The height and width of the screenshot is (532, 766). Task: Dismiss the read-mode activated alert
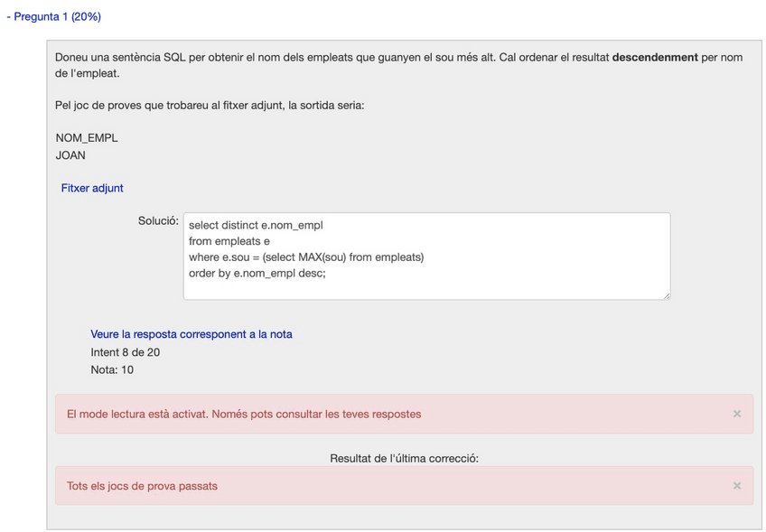737,414
